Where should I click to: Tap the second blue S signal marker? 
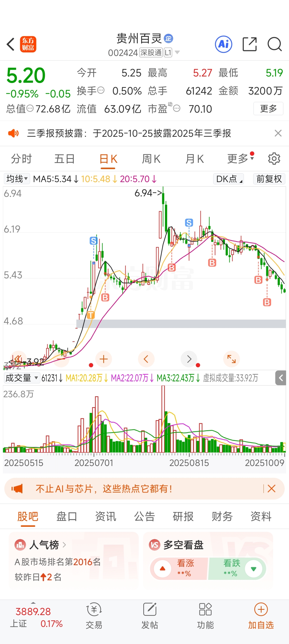189,222
